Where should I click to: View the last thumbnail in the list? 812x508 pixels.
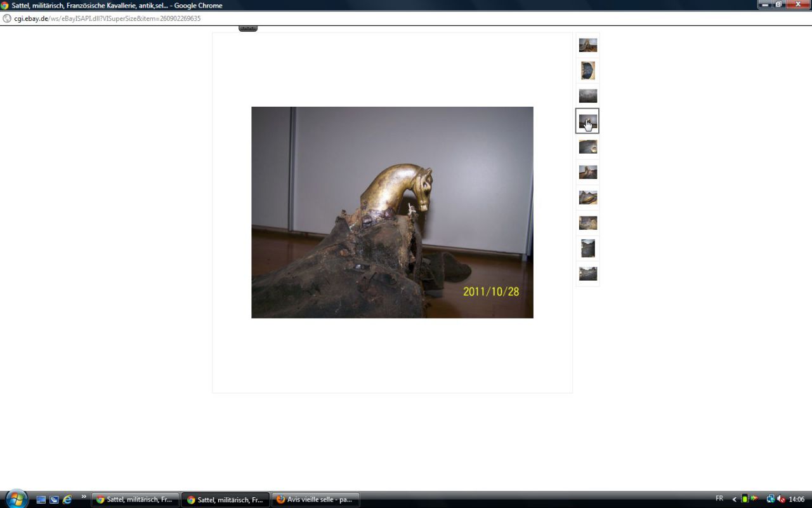click(x=587, y=274)
